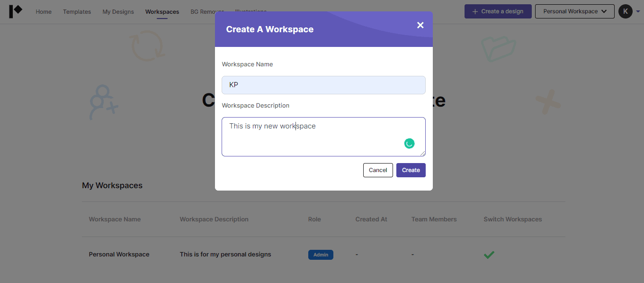This screenshot has height=283, width=644.
Task: Expand the Personal Workspace dropdown
Action: pyautogui.click(x=574, y=11)
